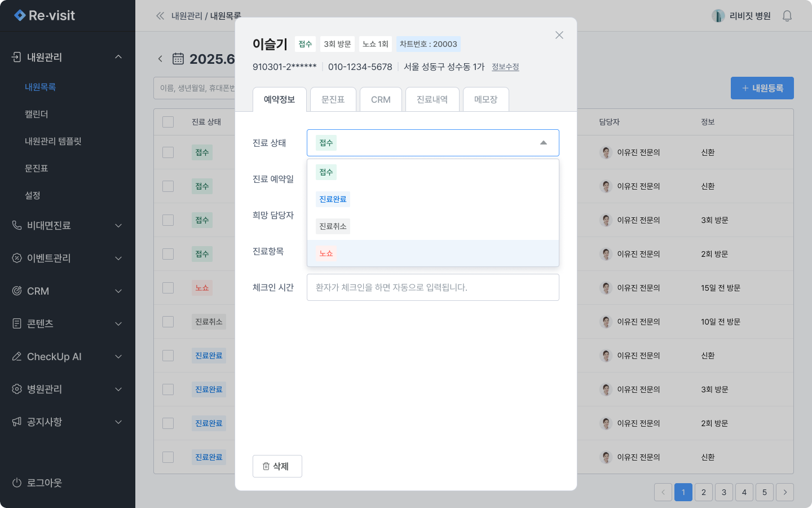Toggle the select-all checkbox in table header
The image size is (812, 508).
(x=168, y=122)
